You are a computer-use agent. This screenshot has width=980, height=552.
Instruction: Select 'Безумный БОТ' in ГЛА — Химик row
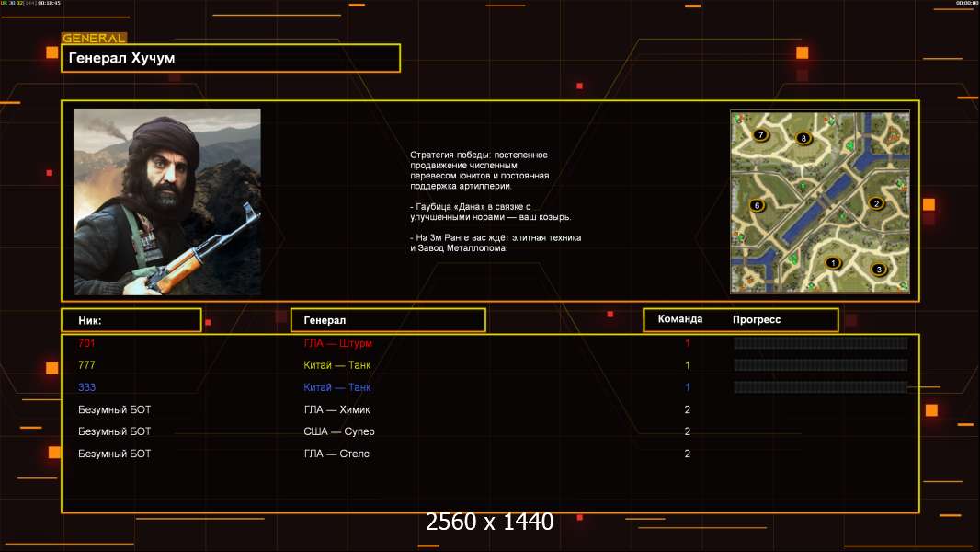(x=114, y=409)
